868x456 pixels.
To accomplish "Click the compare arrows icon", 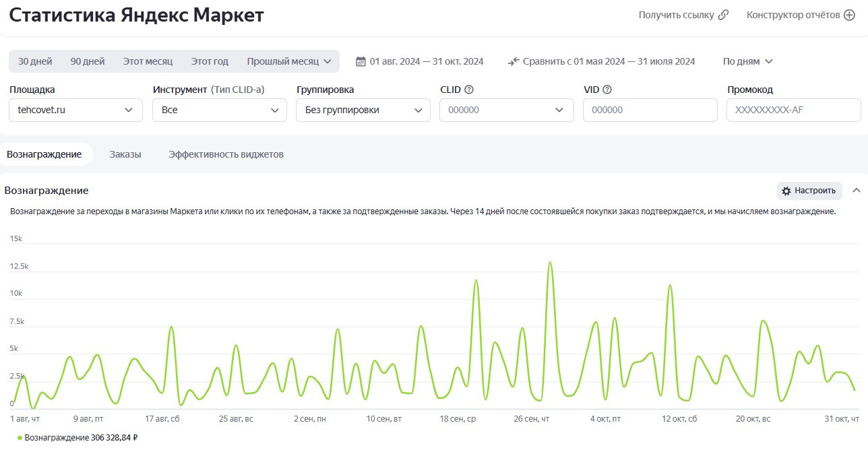I will 514,61.
